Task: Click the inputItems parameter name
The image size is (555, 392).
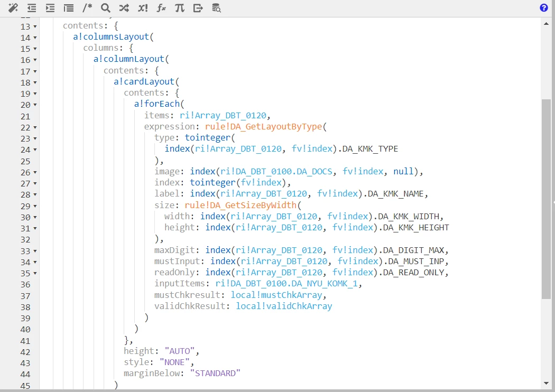Action: 180,284
